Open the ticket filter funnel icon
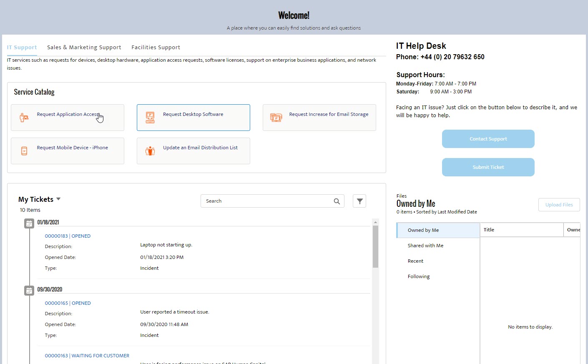588x364 pixels. pos(359,201)
